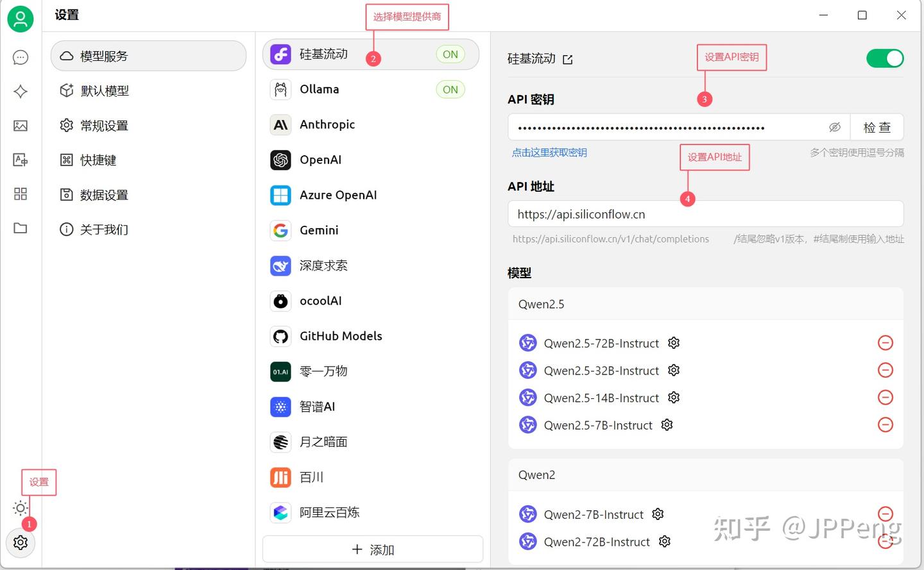Click the 点击这里获取密钥 link
This screenshot has height=570, width=924.
(x=549, y=153)
